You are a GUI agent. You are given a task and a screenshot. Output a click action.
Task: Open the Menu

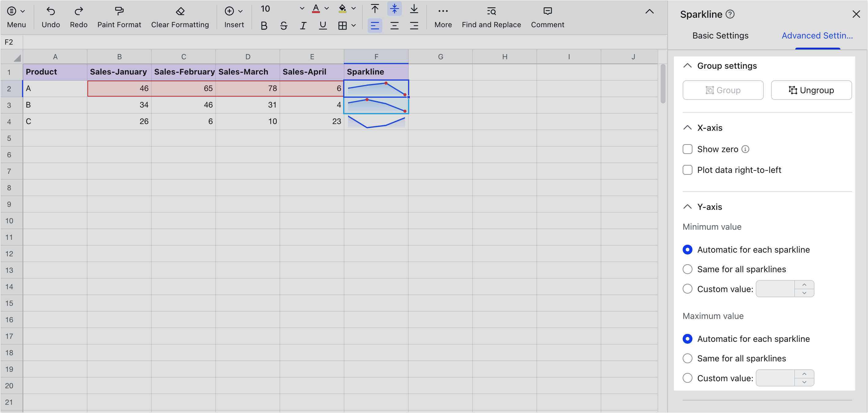pyautogui.click(x=16, y=16)
